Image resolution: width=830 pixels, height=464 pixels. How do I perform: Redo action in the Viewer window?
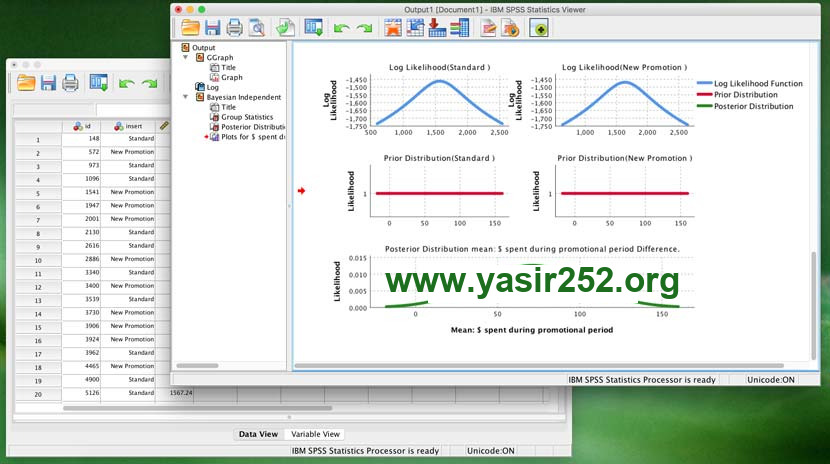click(x=364, y=28)
